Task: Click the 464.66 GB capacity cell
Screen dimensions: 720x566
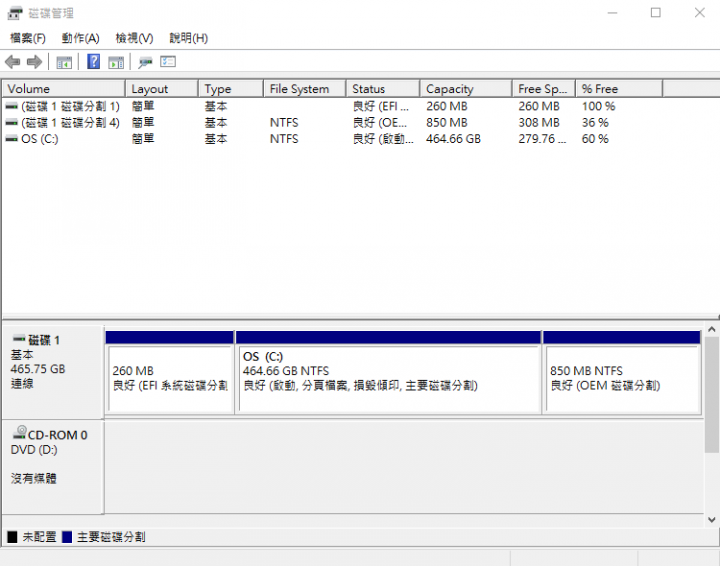Action: (x=453, y=139)
